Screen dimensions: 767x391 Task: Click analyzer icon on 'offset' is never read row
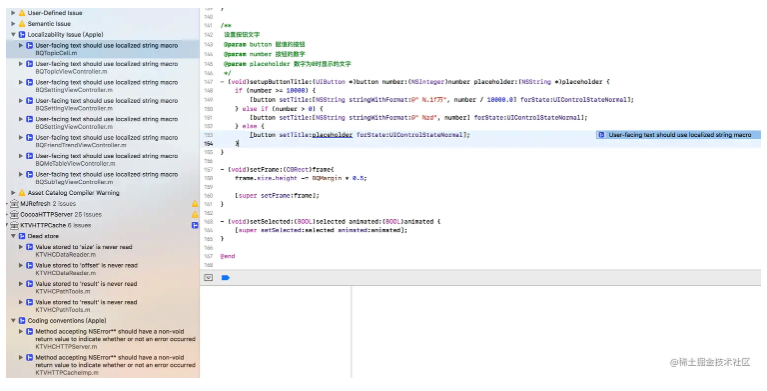tap(30, 265)
